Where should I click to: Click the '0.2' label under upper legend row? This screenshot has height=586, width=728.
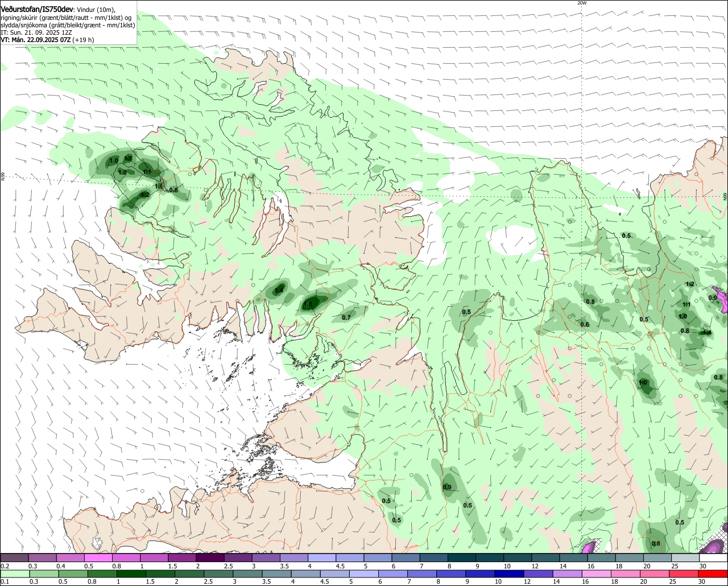[x=5, y=566]
